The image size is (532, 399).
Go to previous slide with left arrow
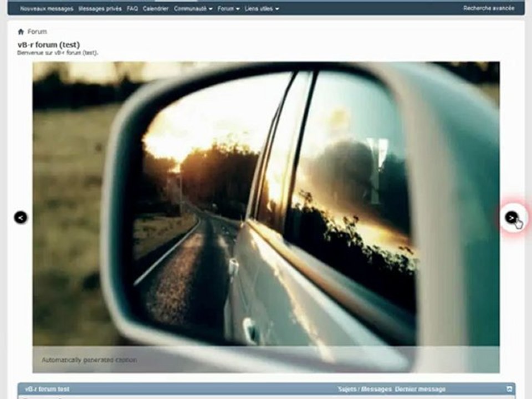pos(21,217)
